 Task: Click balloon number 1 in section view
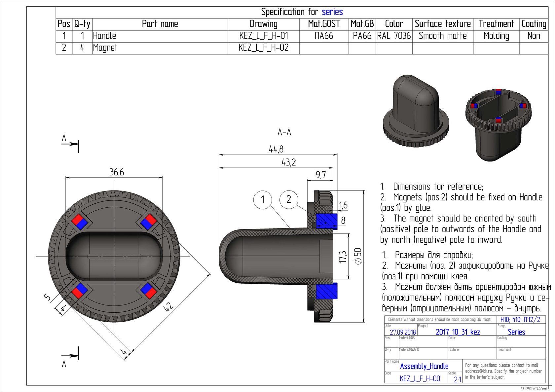[263, 199]
